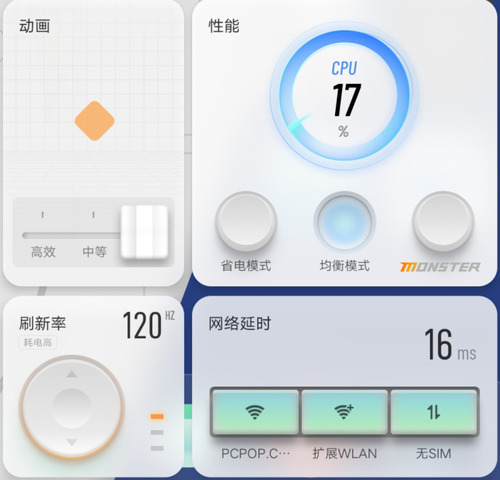Enable 省电模式 power saving knob
Viewport: 500px width, 480px height.
246,221
